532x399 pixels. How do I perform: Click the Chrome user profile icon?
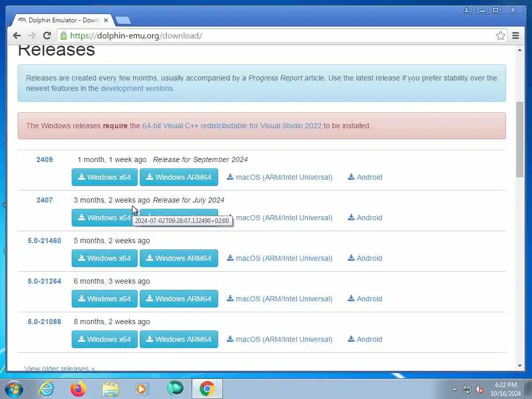pyautogui.click(x=467, y=10)
